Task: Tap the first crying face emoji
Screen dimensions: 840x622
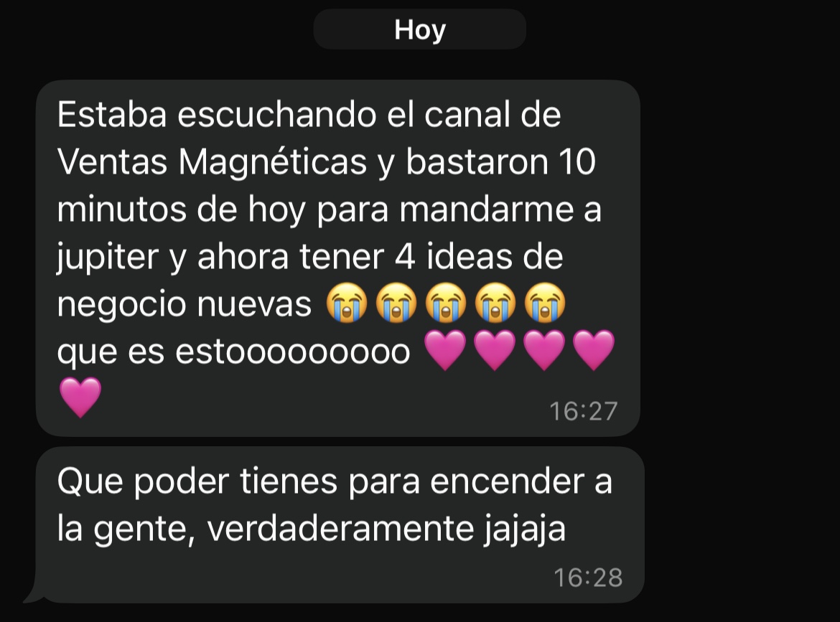Action: click(x=347, y=303)
